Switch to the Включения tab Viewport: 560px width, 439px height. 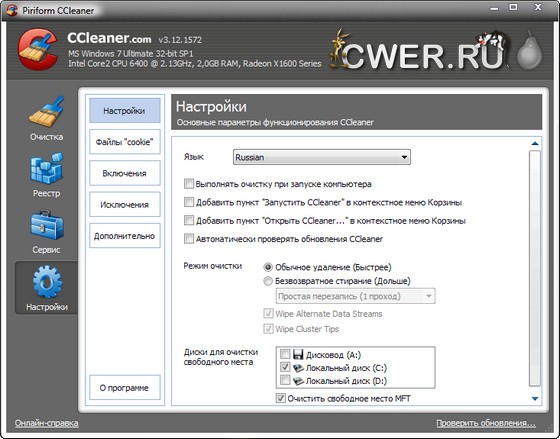point(124,173)
